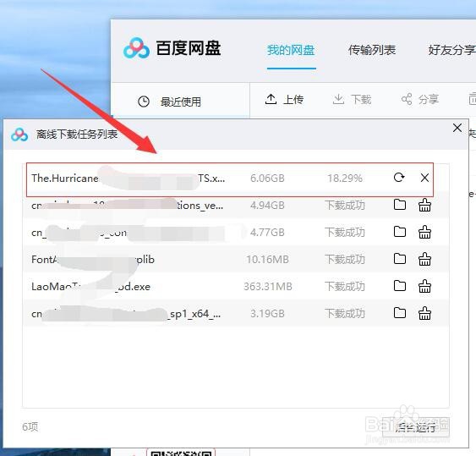Open folder for the LaoMao exe file

pos(400,286)
